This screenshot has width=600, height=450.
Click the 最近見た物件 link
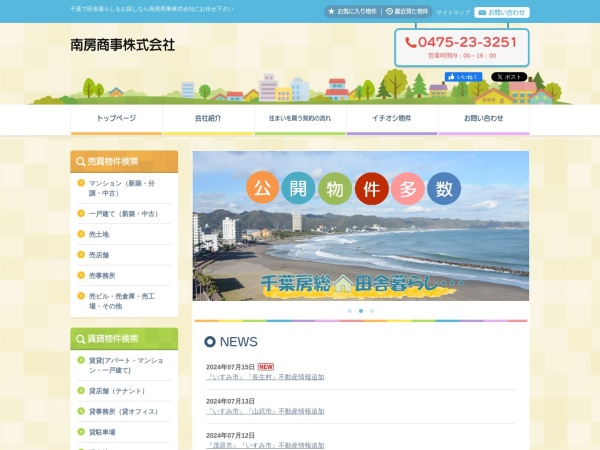(x=407, y=11)
